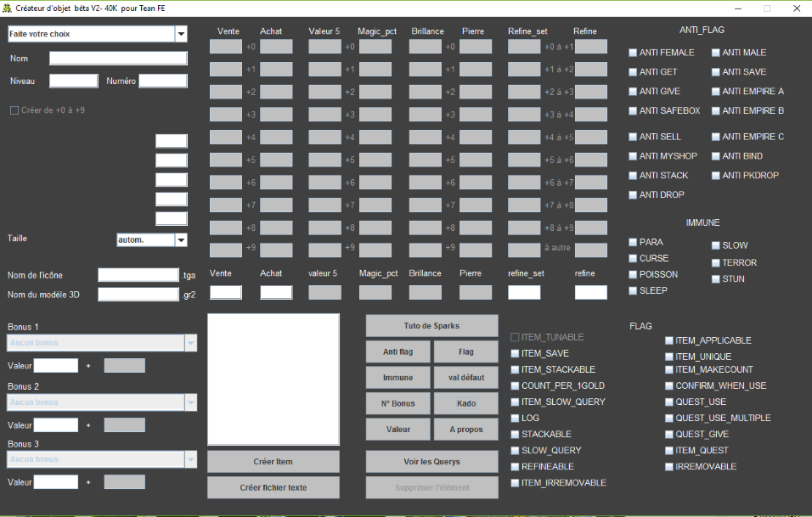Click 'Créer fichier texte' button
Image resolution: width=812 pixels, height=517 pixels.
coord(273,487)
